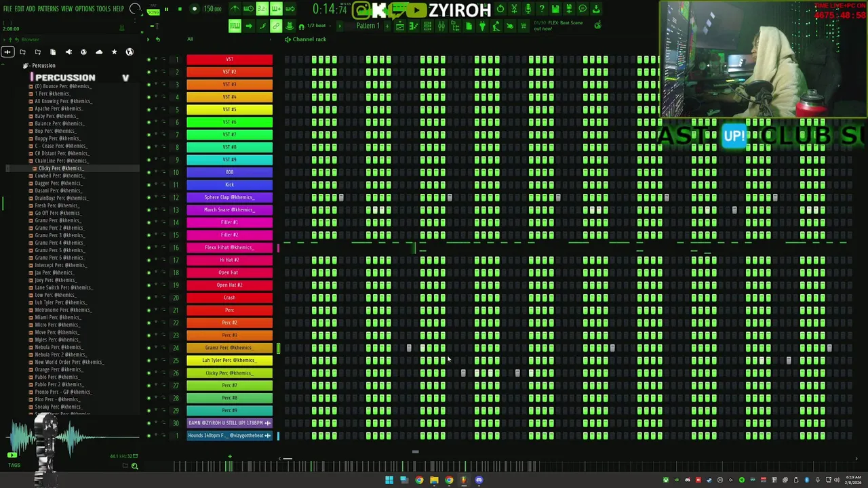Image resolution: width=868 pixels, height=488 pixels.
Task: Toggle the record button
Action: 194,9
